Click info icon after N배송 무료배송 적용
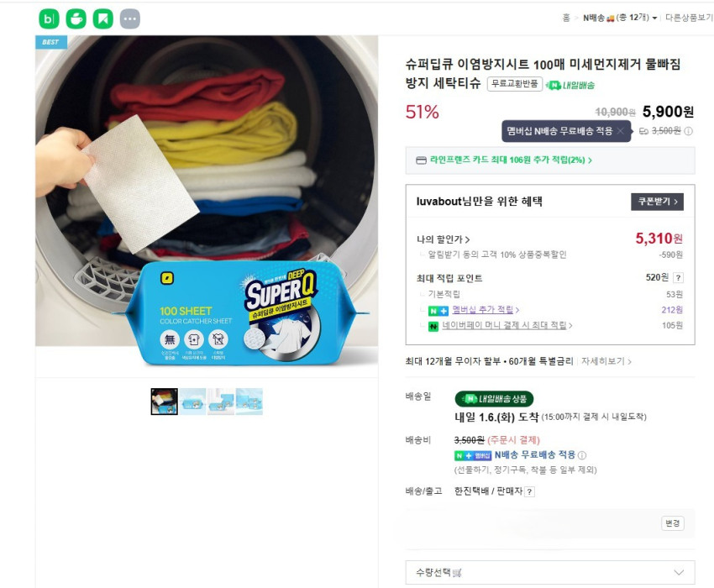Viewport: 714px width, 588px height. [x=582, y=455]
